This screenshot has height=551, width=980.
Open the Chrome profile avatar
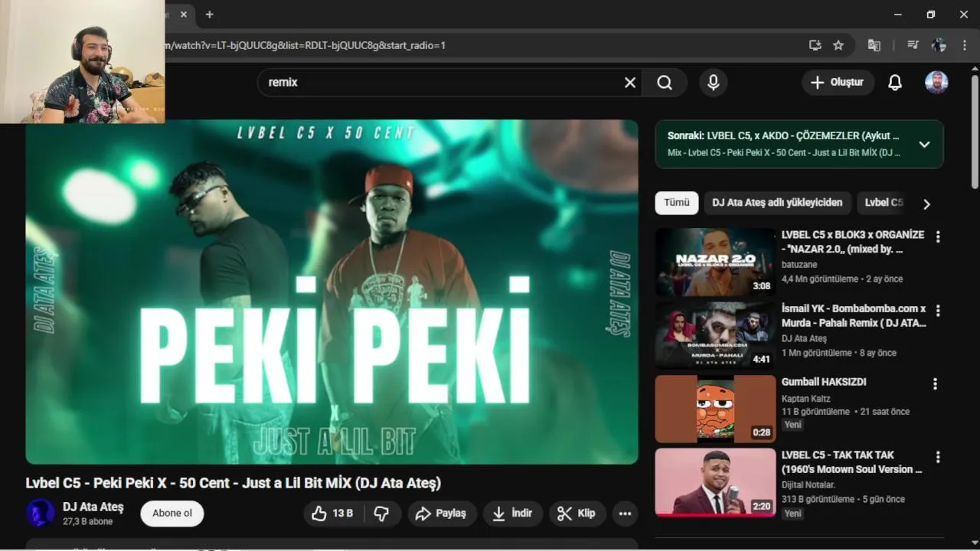(939, 45)
